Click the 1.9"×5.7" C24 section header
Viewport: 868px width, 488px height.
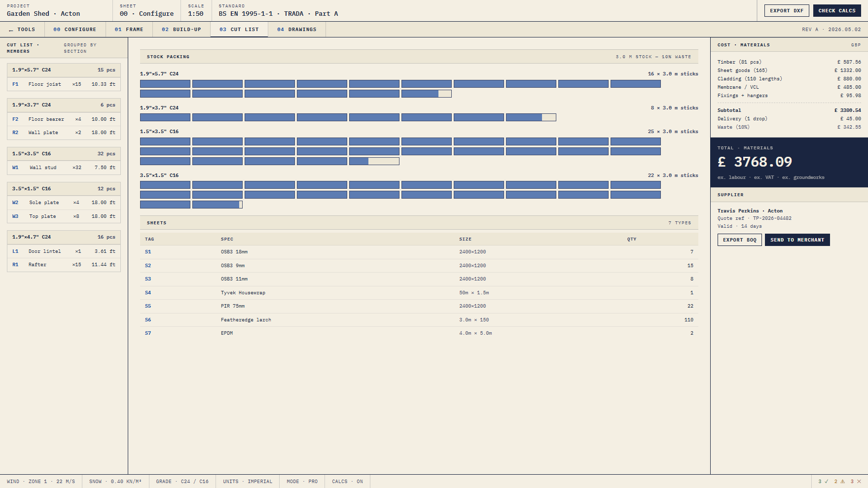click(64, 70)
